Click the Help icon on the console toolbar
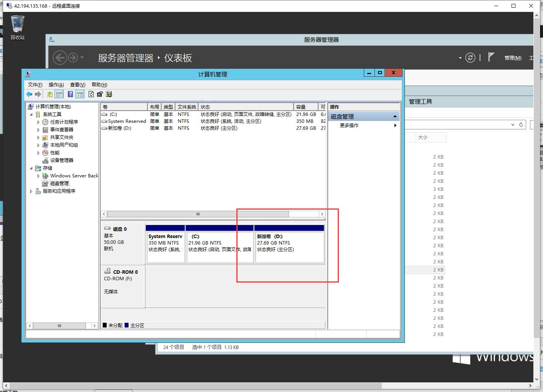The height and width of the screenshot is (392, 543). [x=71, y=94]
